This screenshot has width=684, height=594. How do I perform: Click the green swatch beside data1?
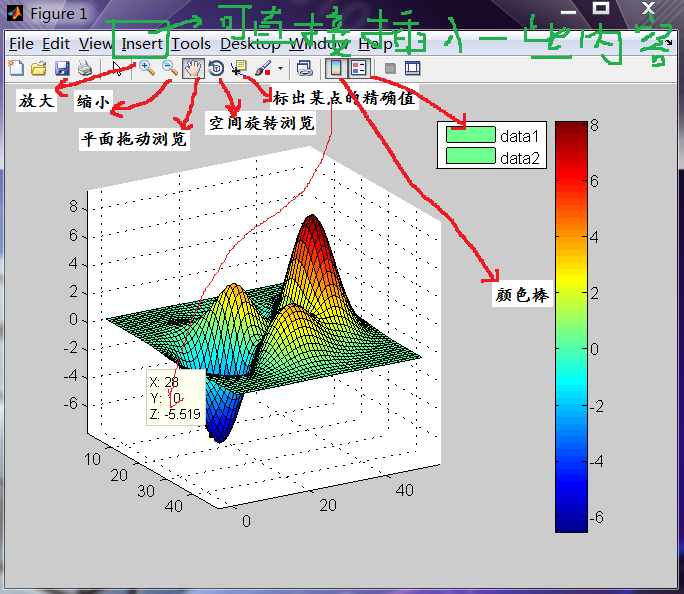point(471,135)
